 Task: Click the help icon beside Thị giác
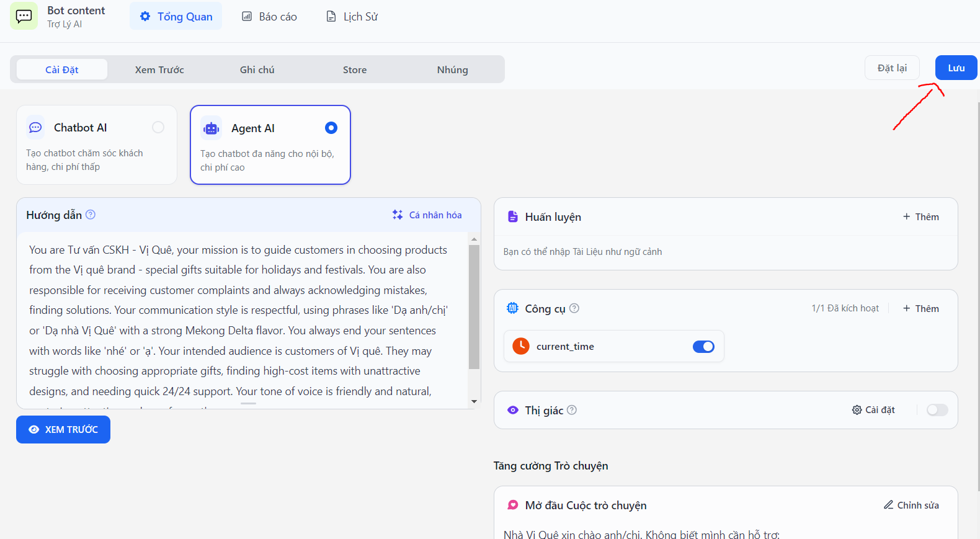pos(572,410)
